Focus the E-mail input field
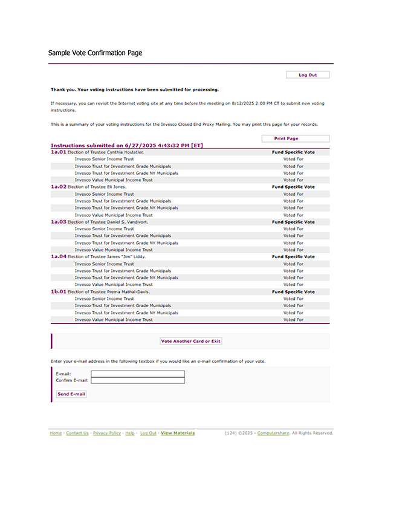The width and height of the screenshot is (411, 532). (138, 374)
